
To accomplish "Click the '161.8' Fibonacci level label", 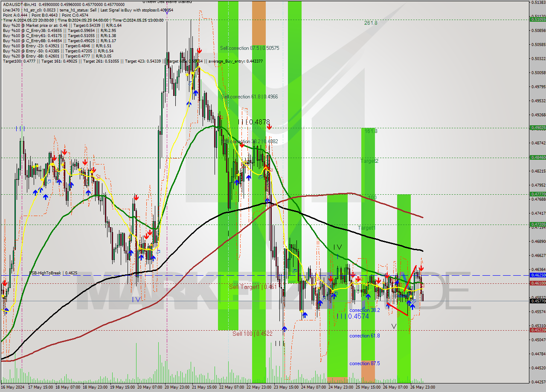I will 371,131.
